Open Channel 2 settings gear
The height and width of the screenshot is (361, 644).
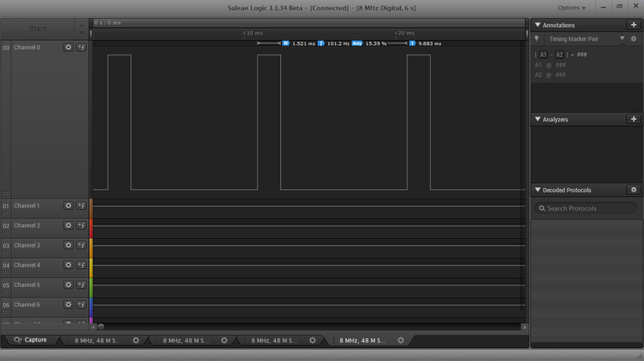68,225
